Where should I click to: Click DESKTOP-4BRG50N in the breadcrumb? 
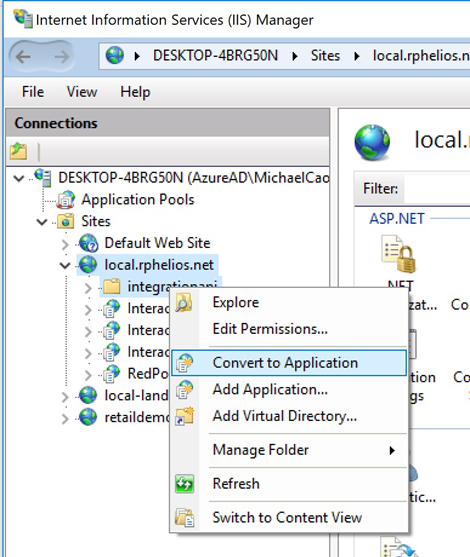point(215,55)
